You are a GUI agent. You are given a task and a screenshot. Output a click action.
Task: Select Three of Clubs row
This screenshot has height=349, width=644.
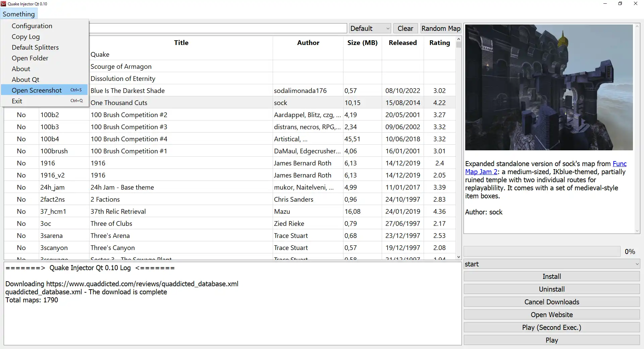(x=230, y=223)
